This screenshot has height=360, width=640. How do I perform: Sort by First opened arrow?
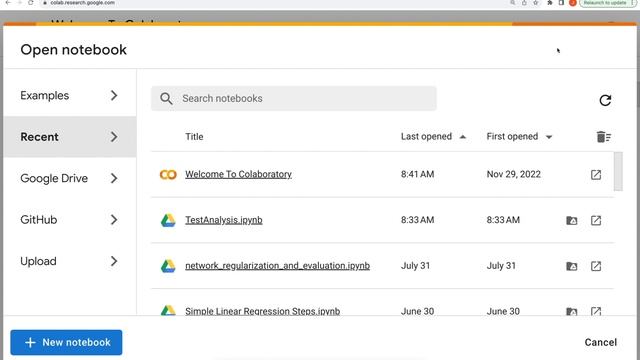click(549, 137)
